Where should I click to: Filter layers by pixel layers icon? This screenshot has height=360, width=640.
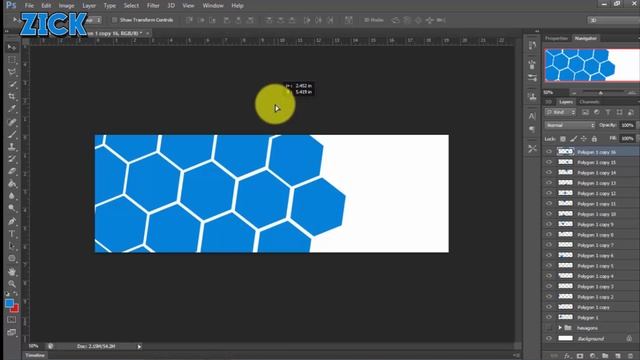pyautogui.click(x=585, y=112)
